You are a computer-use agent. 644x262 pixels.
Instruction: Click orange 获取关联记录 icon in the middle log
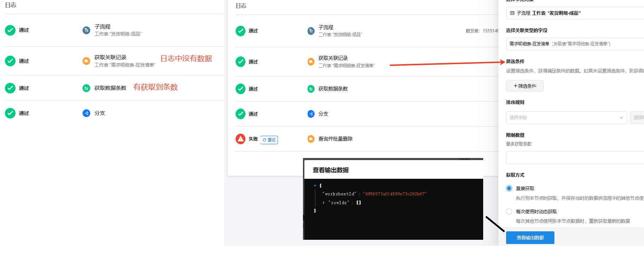(x=311, y=62)
